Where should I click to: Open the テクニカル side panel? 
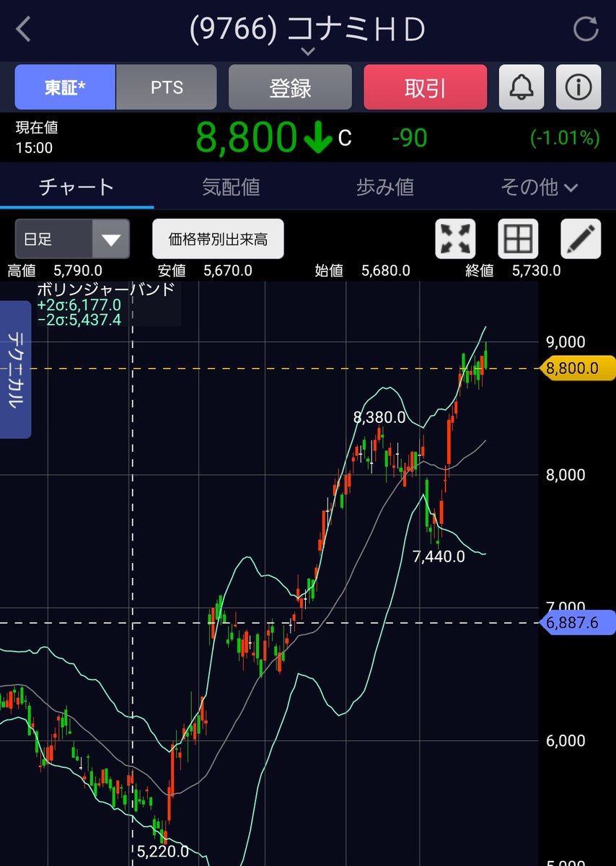point(15,369)
